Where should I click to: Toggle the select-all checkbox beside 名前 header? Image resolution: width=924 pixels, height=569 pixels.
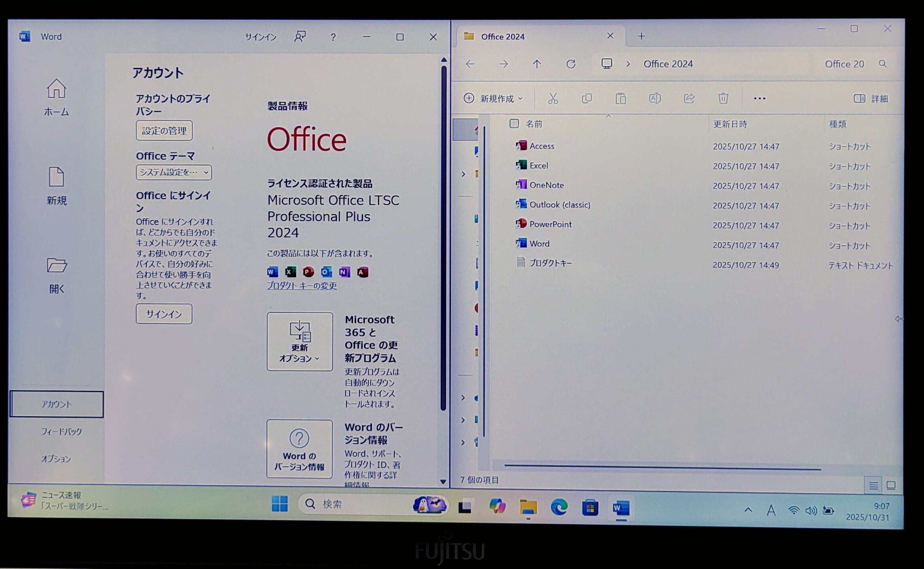point(514,124)
